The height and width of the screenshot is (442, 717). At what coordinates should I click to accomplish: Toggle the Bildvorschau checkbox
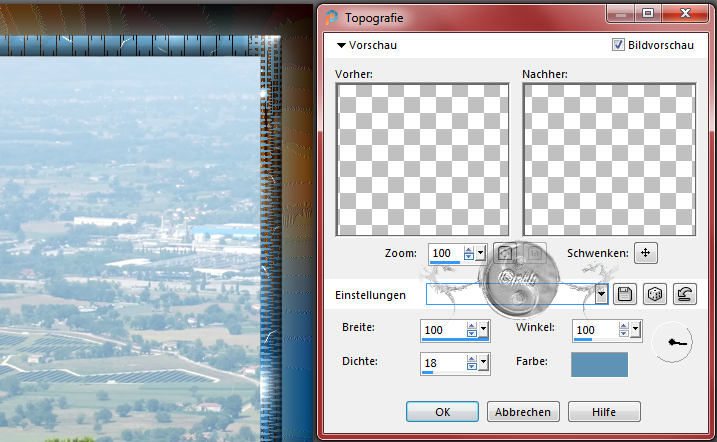[618, 45]
